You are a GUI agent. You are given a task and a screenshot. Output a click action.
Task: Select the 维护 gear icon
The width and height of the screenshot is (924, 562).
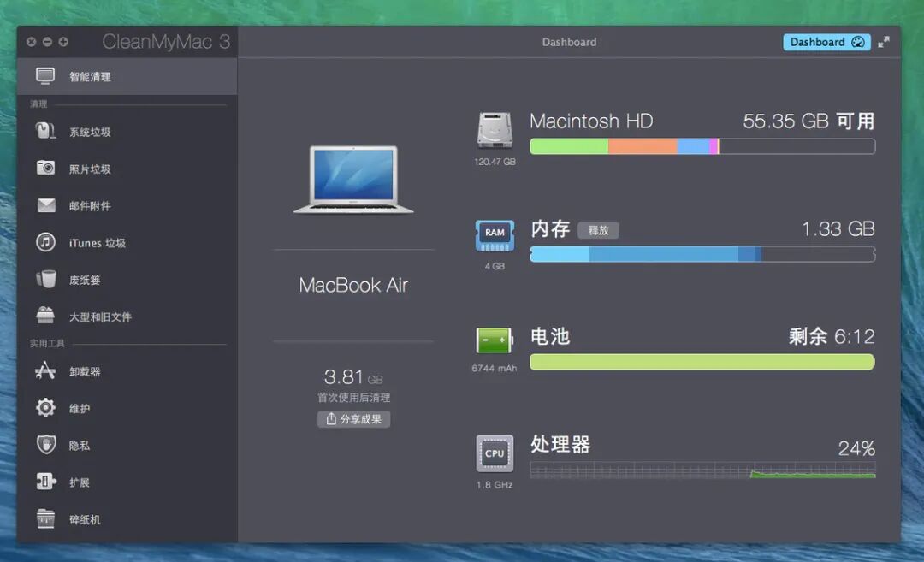click(45, 408)
